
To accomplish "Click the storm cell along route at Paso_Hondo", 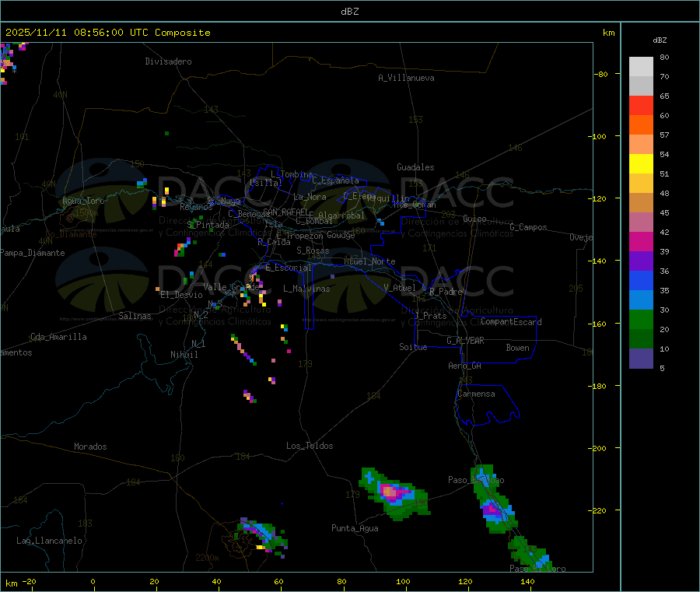I will [494, 499].
